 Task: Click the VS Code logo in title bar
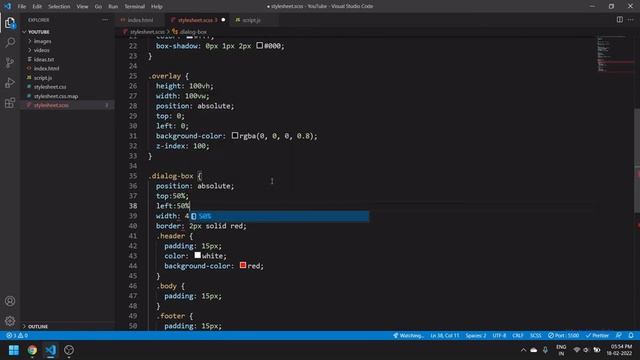7,6
